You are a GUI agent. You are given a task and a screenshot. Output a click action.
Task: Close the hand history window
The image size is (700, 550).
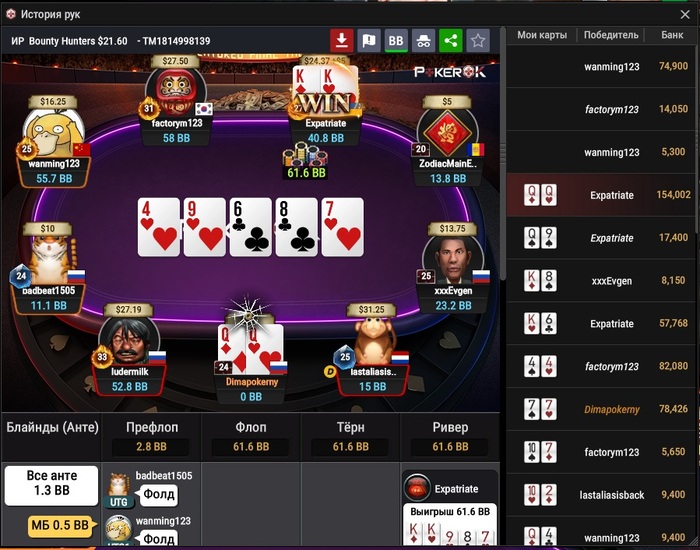[x=685, y=15]
